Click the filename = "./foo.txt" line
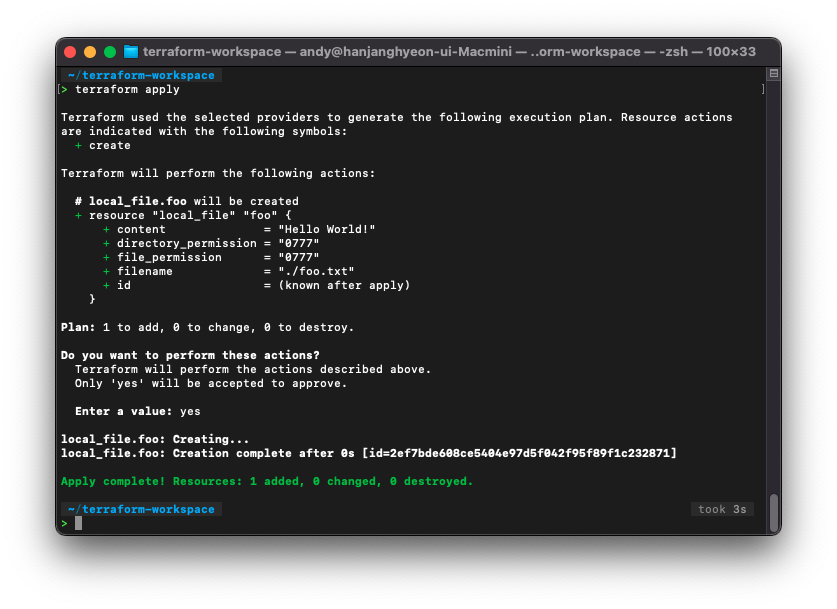Viewport: 837px width, 609px height. (228, 272)
